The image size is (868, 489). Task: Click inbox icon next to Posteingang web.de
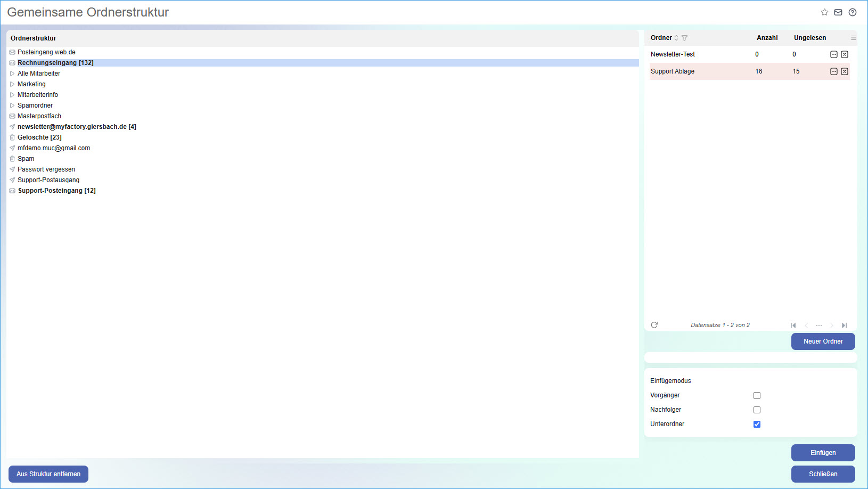click(x=12, y=52)
